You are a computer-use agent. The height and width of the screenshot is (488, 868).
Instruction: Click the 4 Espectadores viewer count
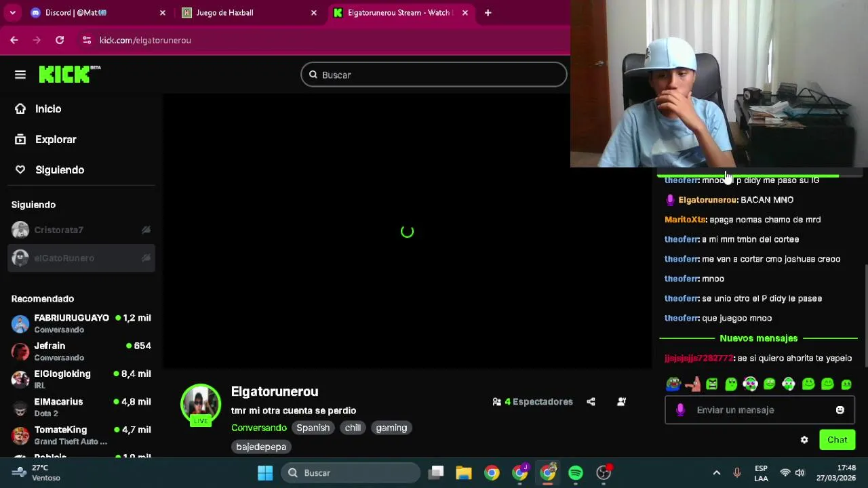533,401
